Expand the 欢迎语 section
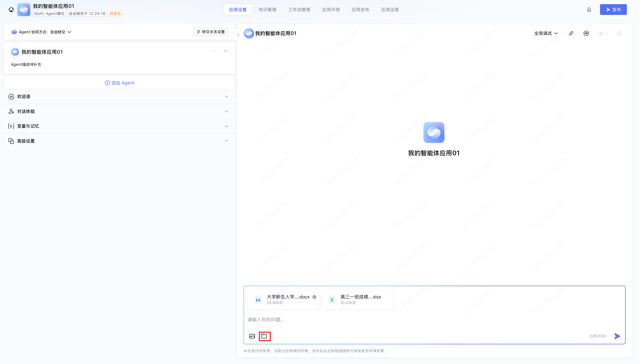The image size is (640, 364). click(226, 96)
